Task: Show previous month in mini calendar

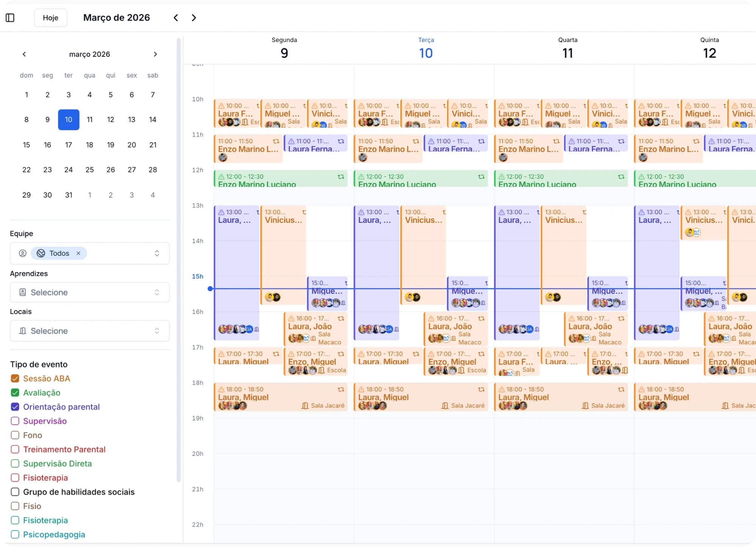Action: [x=24, y=54]
